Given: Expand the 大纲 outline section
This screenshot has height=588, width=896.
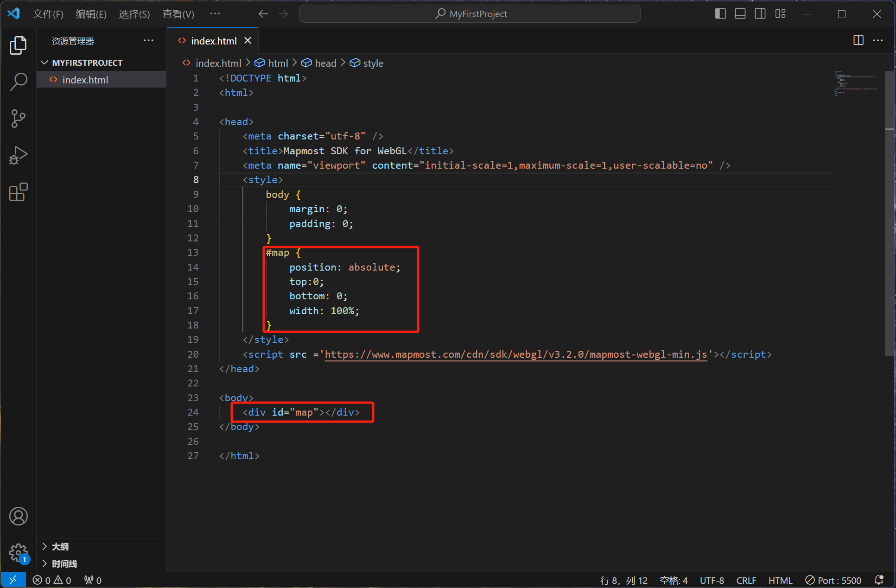Looking at the screenshot, I should 101,547.
